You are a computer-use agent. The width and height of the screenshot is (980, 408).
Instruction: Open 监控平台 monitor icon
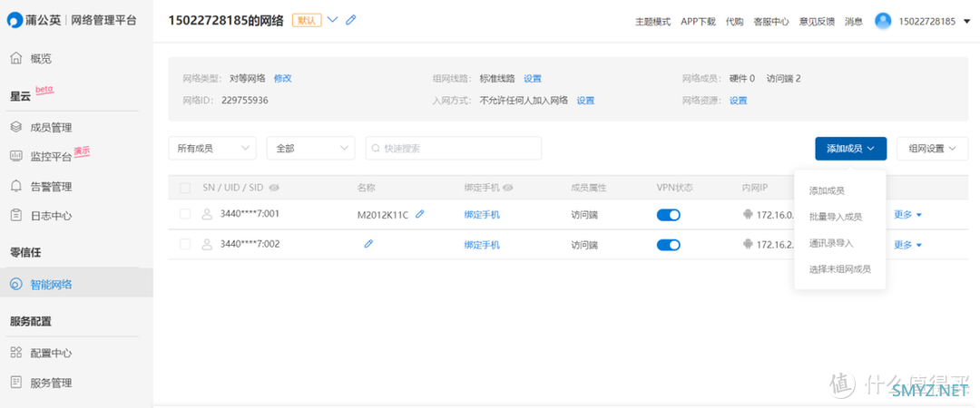coord(16,157)
